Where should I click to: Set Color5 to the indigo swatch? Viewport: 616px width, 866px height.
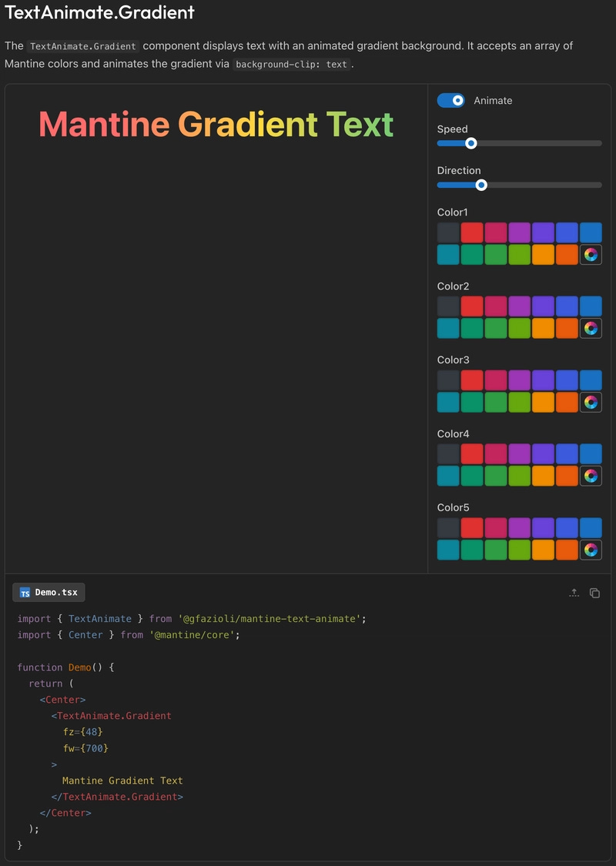(567, 527)
